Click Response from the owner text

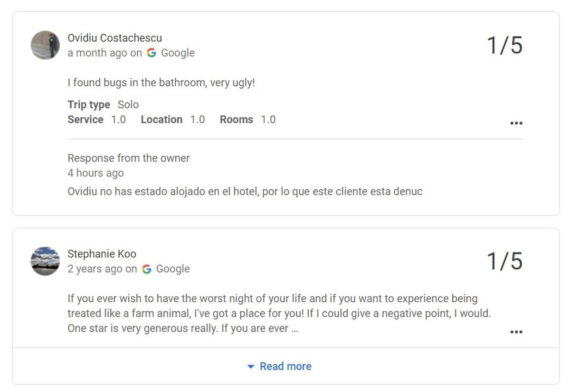tap(128, 158)
